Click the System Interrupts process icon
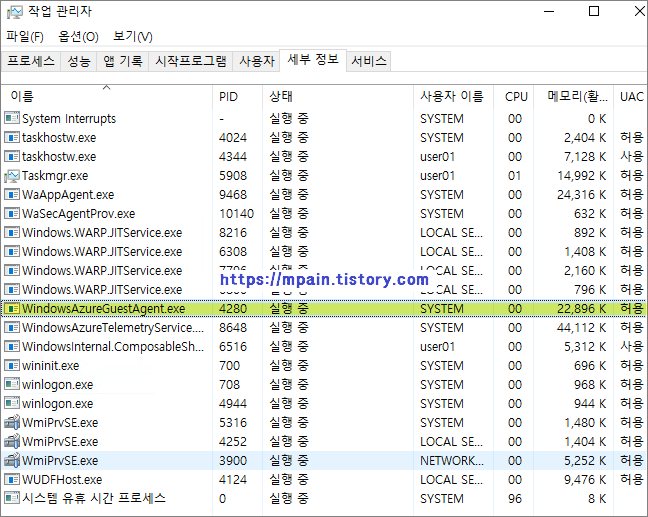 pos(12,118)
